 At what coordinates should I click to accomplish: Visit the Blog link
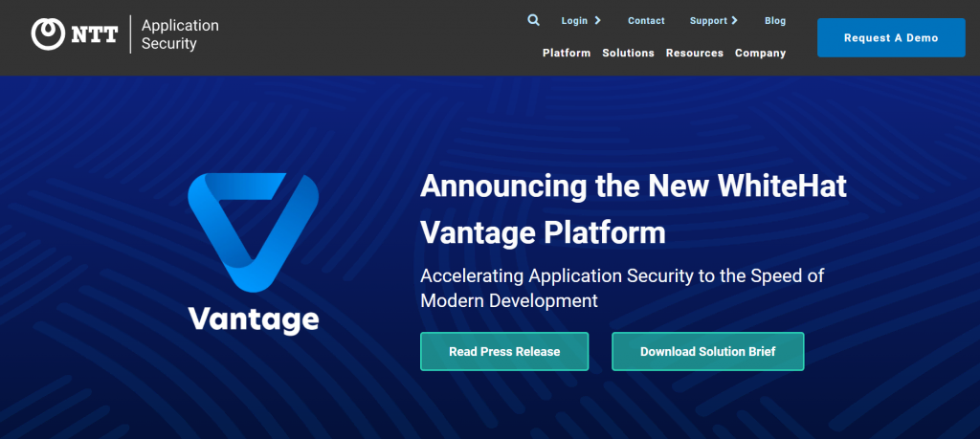tap(775, 20)
